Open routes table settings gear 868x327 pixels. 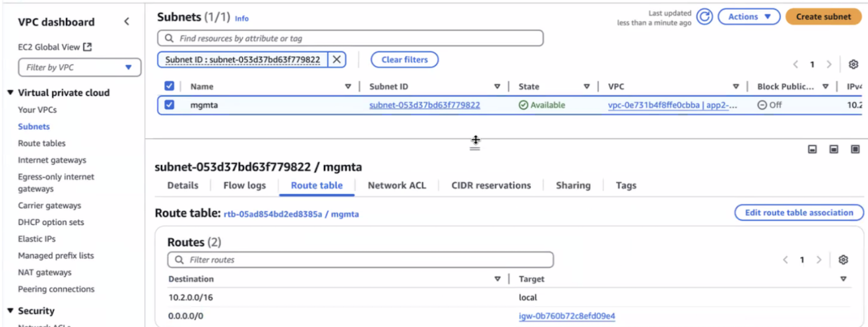coord(843,260)
